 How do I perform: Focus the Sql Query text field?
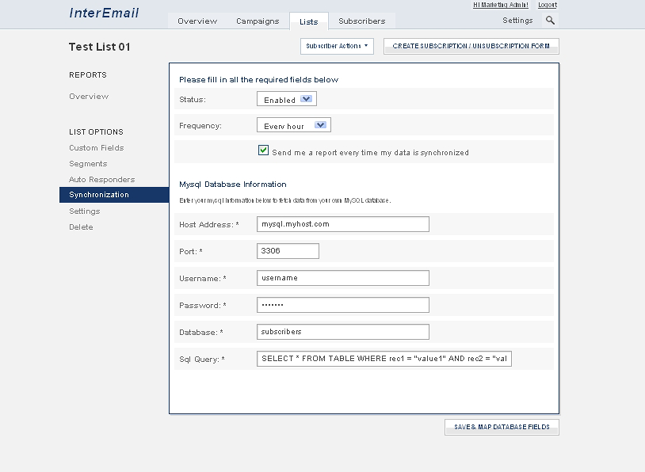pos(385,359)
